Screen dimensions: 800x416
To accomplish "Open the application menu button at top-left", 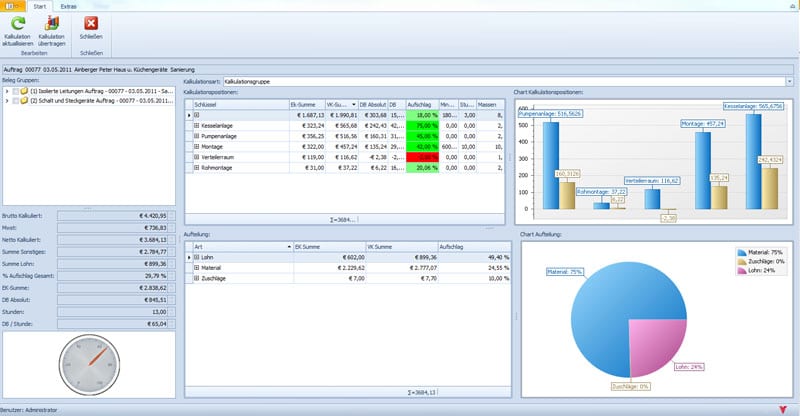I will [11, 5].
